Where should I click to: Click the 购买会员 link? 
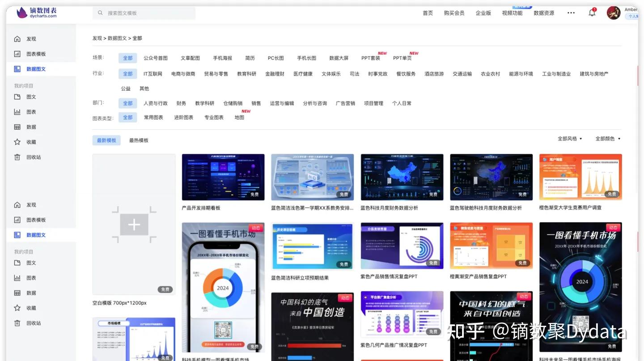coord(454,13)
